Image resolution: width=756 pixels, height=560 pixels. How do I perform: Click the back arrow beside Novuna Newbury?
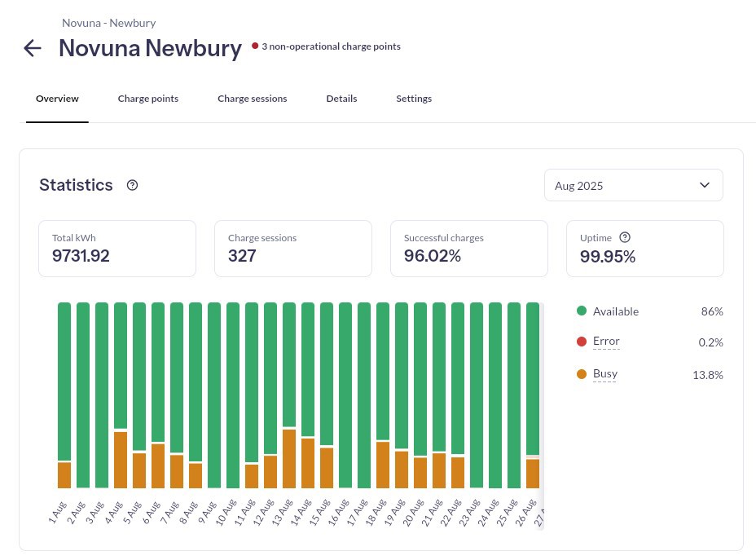(x=33, y=48)
